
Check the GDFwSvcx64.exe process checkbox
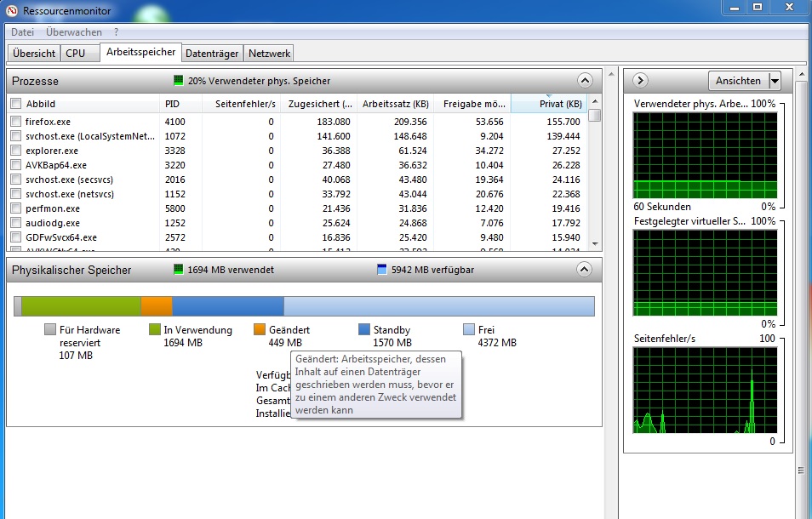[16, 237]
